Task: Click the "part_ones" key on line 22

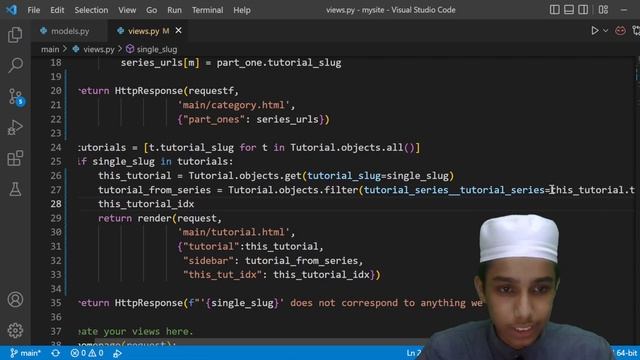Action: [x=213, y=119]
